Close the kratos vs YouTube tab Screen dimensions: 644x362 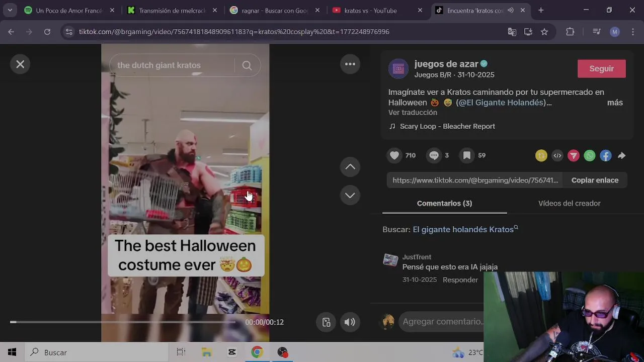(x=420, y=10)
